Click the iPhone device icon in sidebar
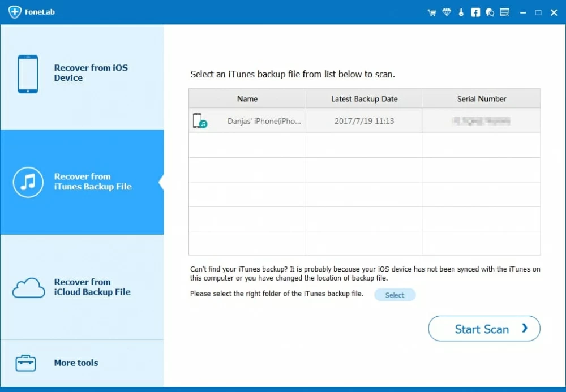 [28, 74]
